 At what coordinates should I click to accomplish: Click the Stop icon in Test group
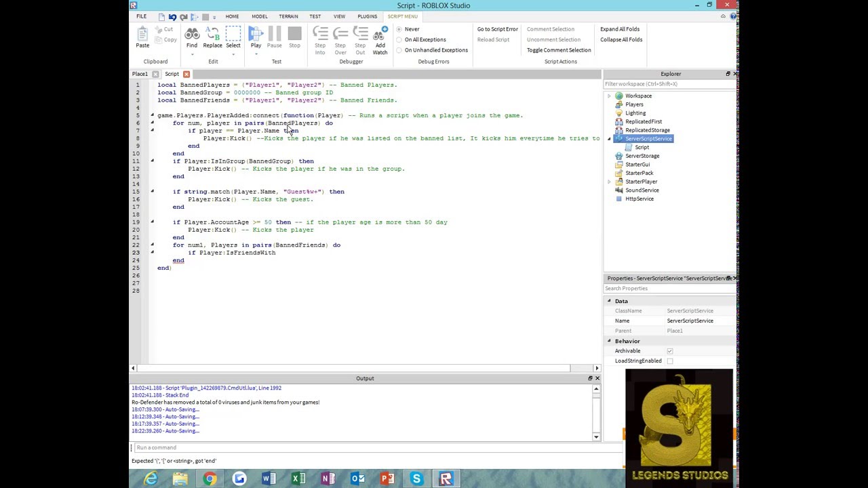coord(294,34)
